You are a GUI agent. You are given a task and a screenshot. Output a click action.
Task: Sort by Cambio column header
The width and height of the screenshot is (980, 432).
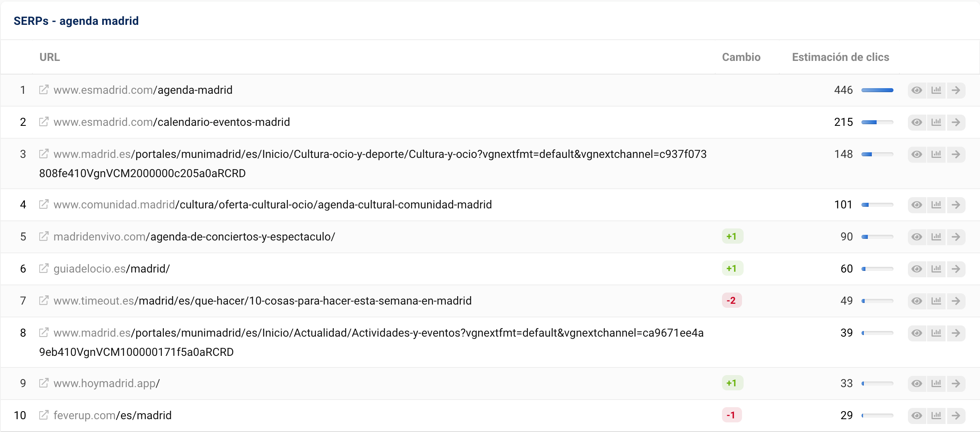click(x=741, y=57)
